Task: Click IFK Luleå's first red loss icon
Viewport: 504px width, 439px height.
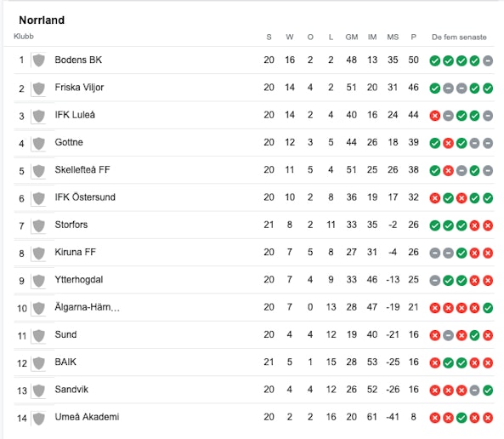Action: pos(435,116)
